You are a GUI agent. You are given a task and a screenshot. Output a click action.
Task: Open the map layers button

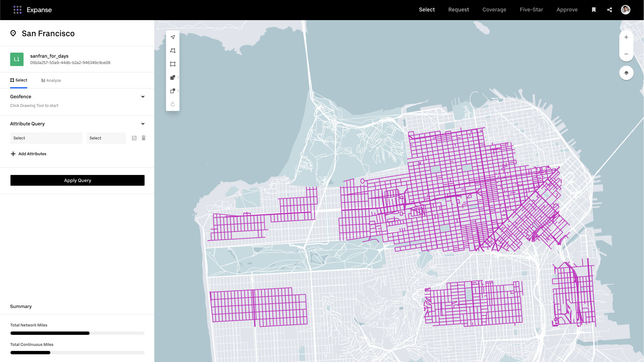pyautogui.click(x=626, y=73)
